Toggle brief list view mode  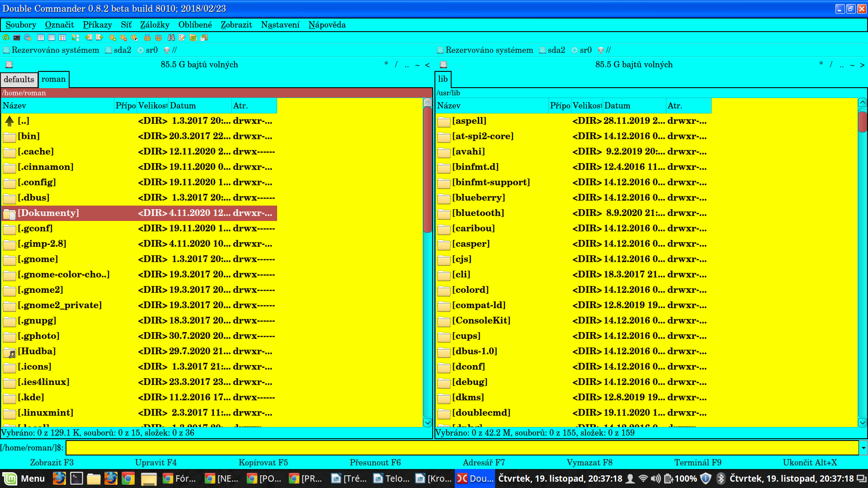[41, 38]
